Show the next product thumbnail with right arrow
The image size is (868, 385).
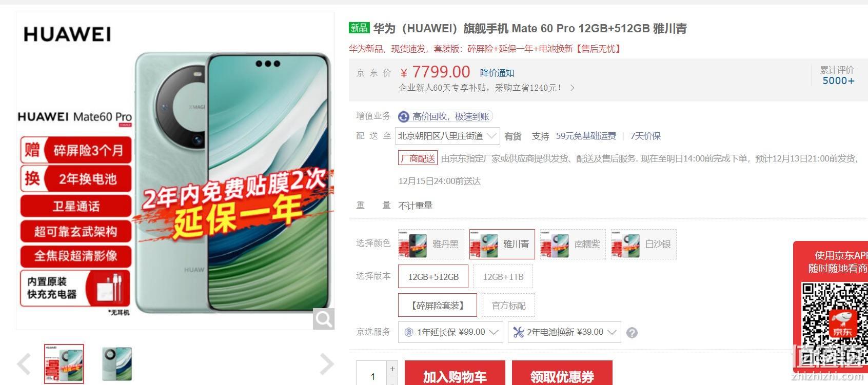point(327,364)
